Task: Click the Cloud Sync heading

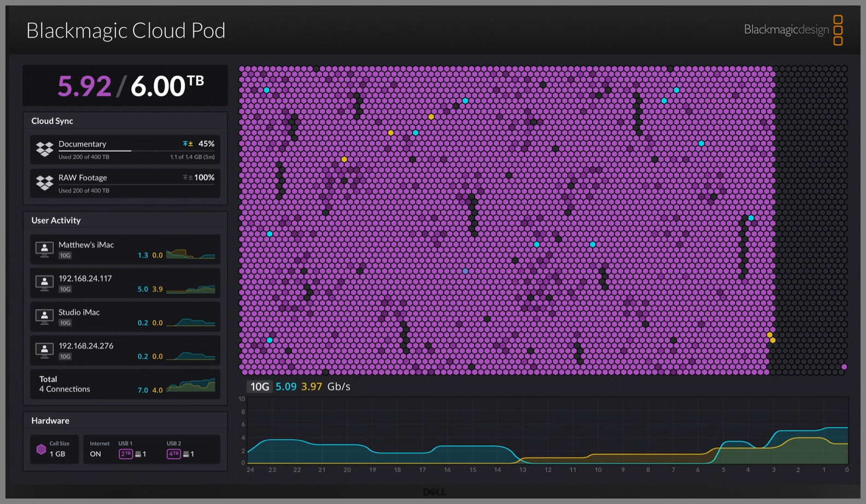Action: click(52, 121)
